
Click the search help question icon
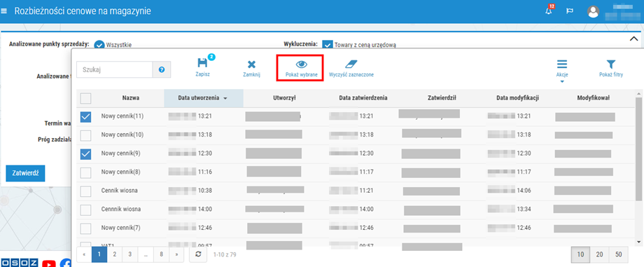point(162,70)
